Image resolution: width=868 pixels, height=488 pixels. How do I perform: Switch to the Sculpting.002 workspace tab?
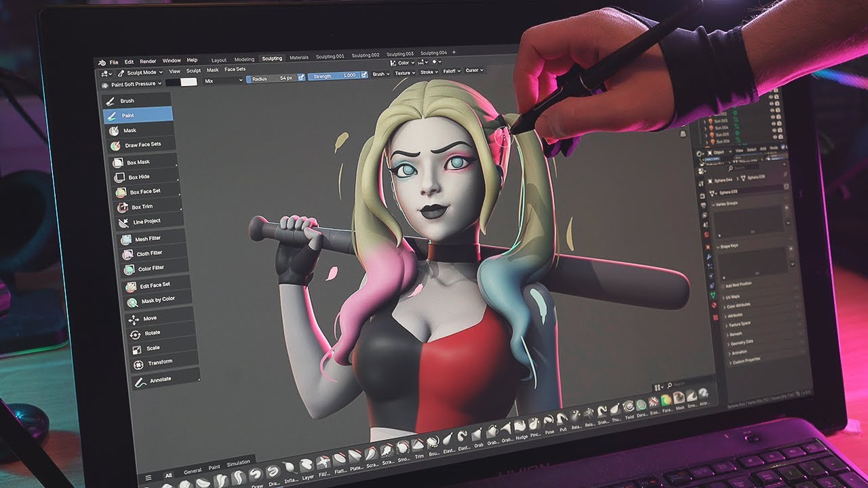[365, 56]
